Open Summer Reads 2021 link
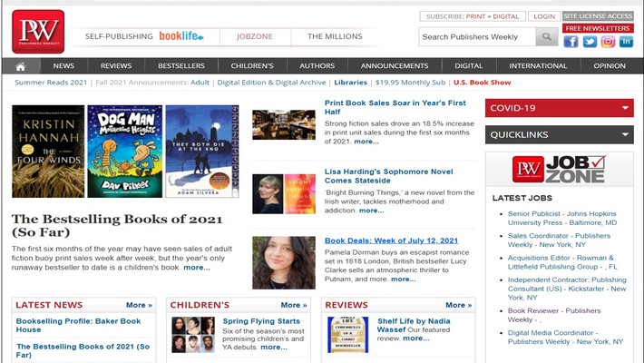The width and height of the screenshot is (644, 363). 51,83
